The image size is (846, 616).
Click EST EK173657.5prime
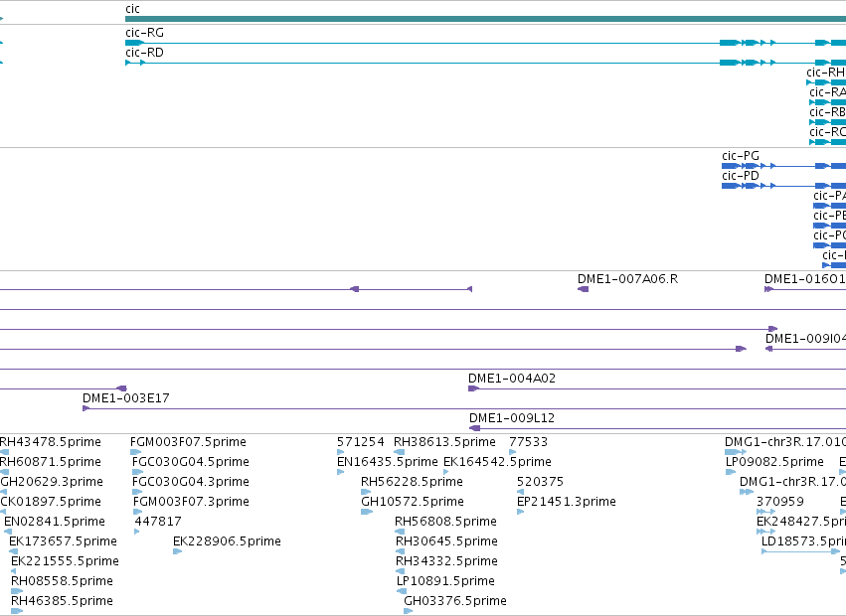[x=63, y=541]
